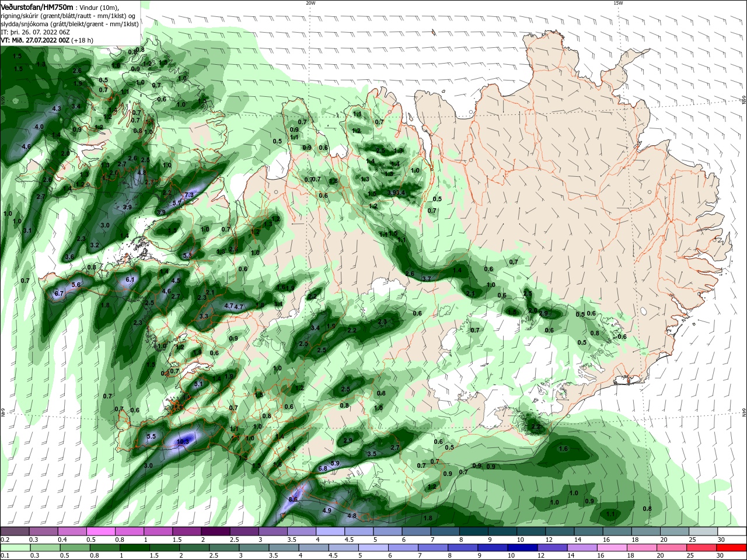Click the deep navy blue rain legend swatch
The image size is (747, 560).
point(522,548)
